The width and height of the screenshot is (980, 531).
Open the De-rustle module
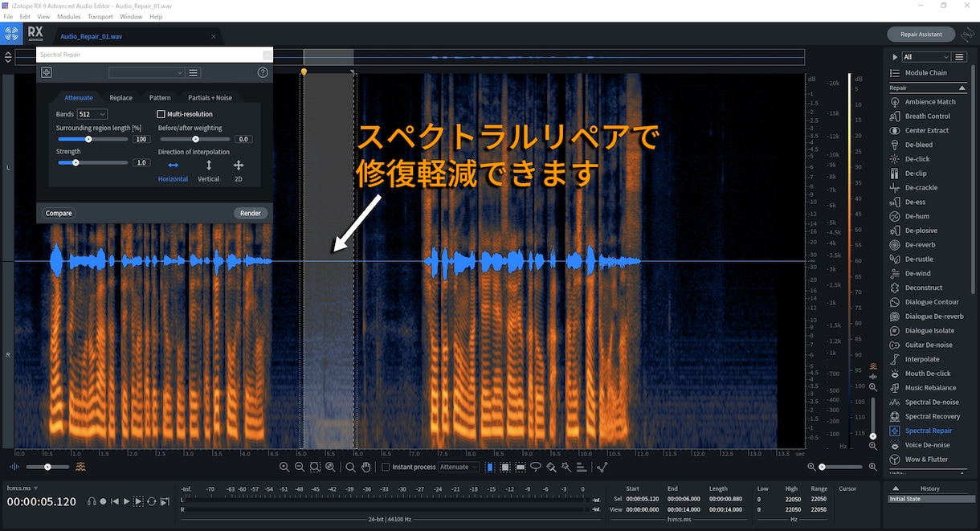pos(928,259)
